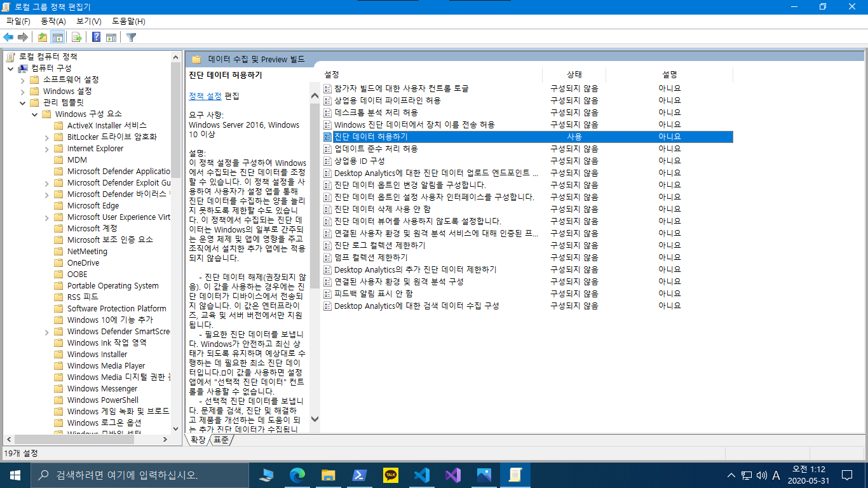Screen dimensions: 868x488
Task: Open PowerShell from the taskbar
Action: pos(360,475)
